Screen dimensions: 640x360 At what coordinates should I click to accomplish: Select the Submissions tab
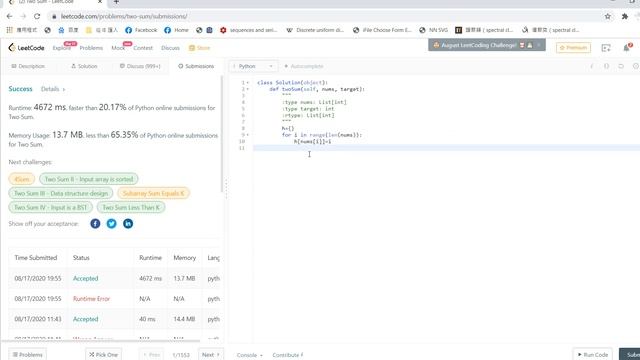pyautogui.click(x=196, y=66)
